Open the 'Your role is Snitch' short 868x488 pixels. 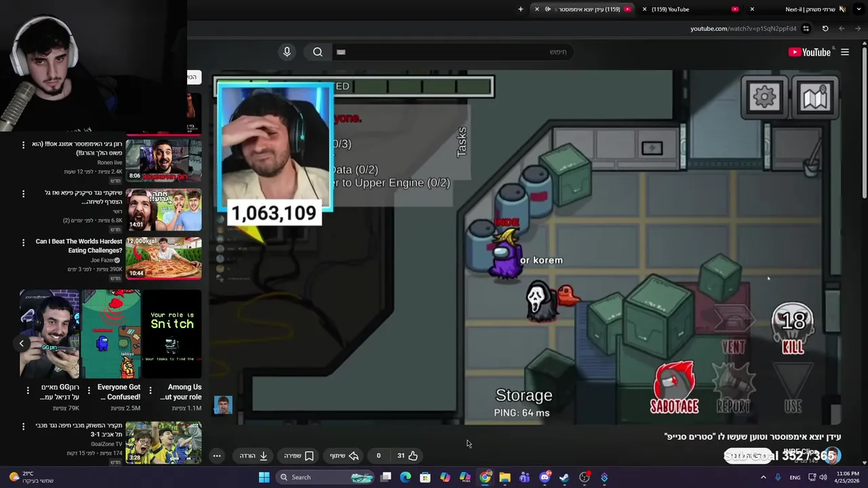(x=172, y=334)
